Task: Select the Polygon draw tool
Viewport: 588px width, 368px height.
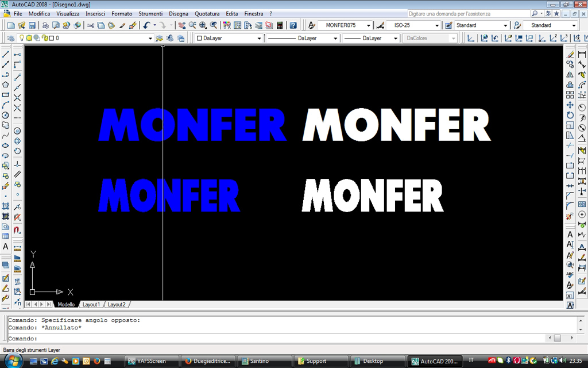Action: (x=6, y=85)
